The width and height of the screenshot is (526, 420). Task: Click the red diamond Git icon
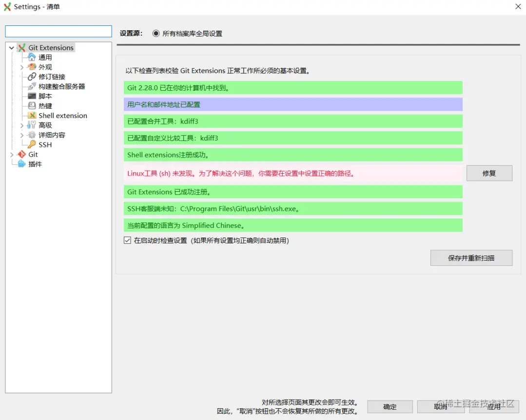tap(22, 155)
